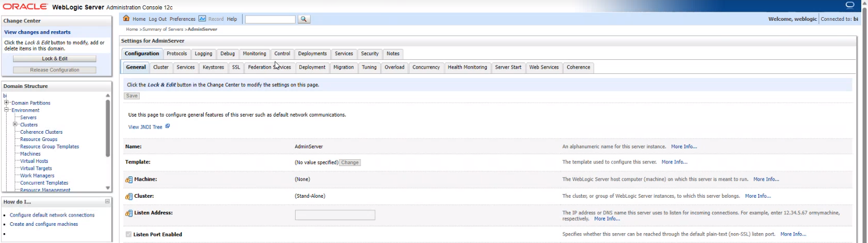Click Domain Structure scroll down arrow
This screenshot has height=243, width=868.
(108, 188)
